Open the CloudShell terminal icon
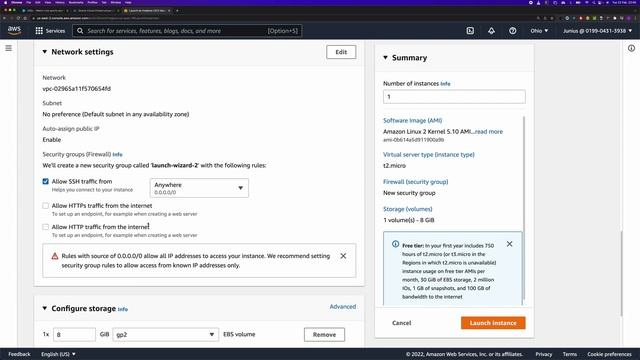 (470, 31)
